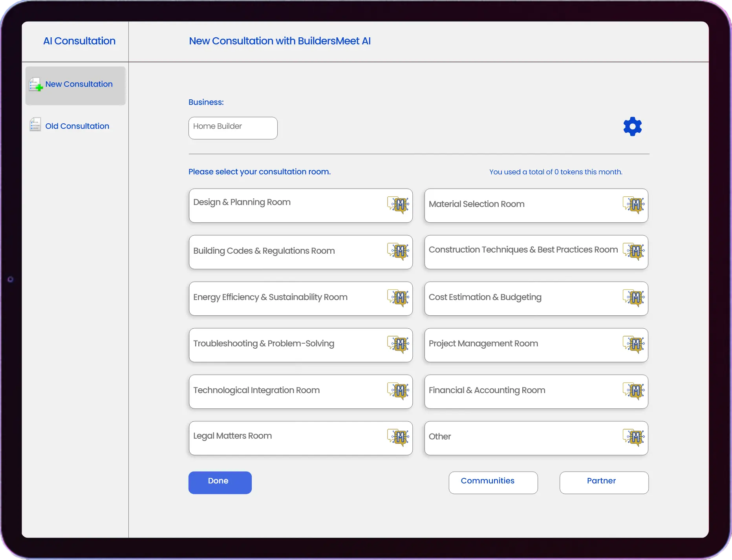Select Energy Efficiency & Sustainability Room label
This screenshot has width=732, height=560.
(270, 297)
